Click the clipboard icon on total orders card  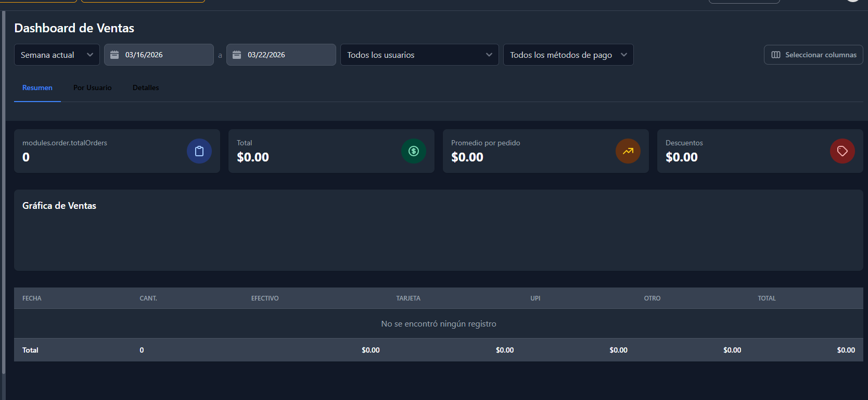click(199, 151)
